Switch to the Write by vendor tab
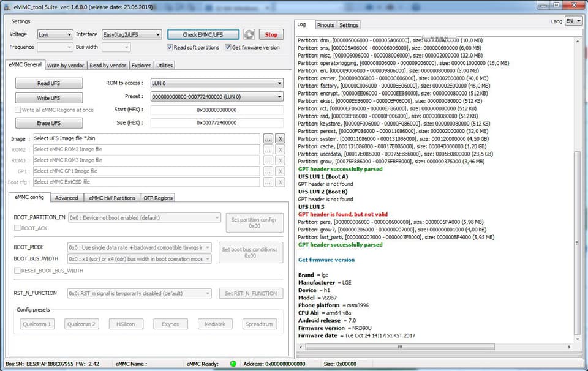Screen dimensions: 588x371 click(66, 66)
